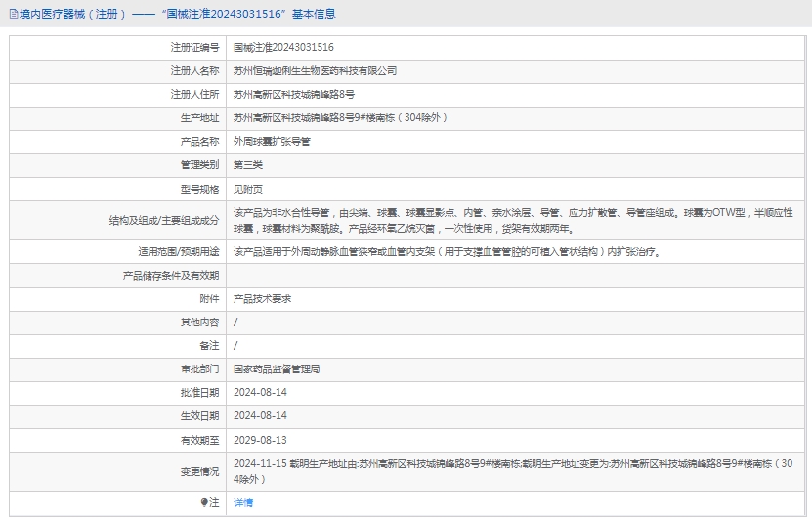Screen dimensions: 812x518
Task: Click the 第三类 management category value
Action: click(248, 165)
